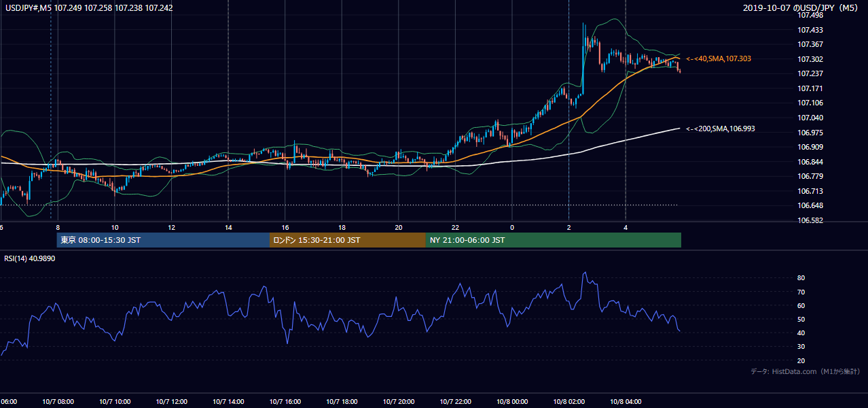Click price axis value 106.582
Viewport: 868px width, 408px height.
click(810, 220)
